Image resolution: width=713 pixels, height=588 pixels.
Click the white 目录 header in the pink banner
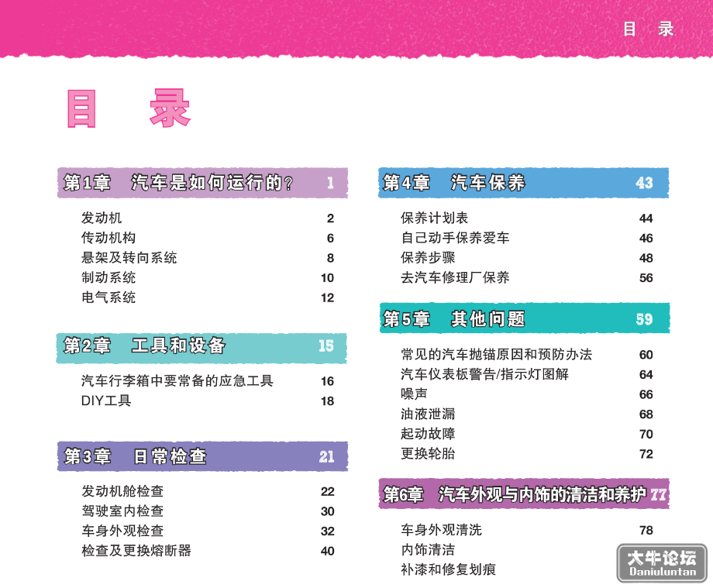click(x=648, y=29)
